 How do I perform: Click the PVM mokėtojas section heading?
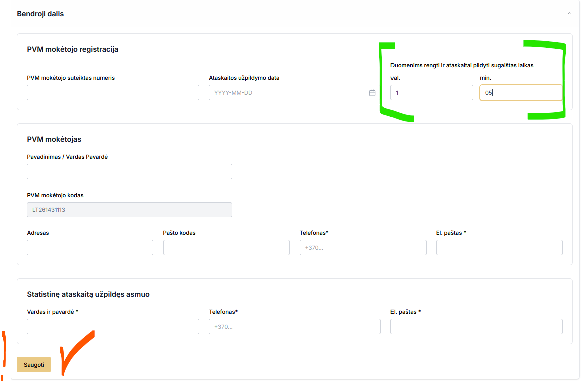point(54,139)
